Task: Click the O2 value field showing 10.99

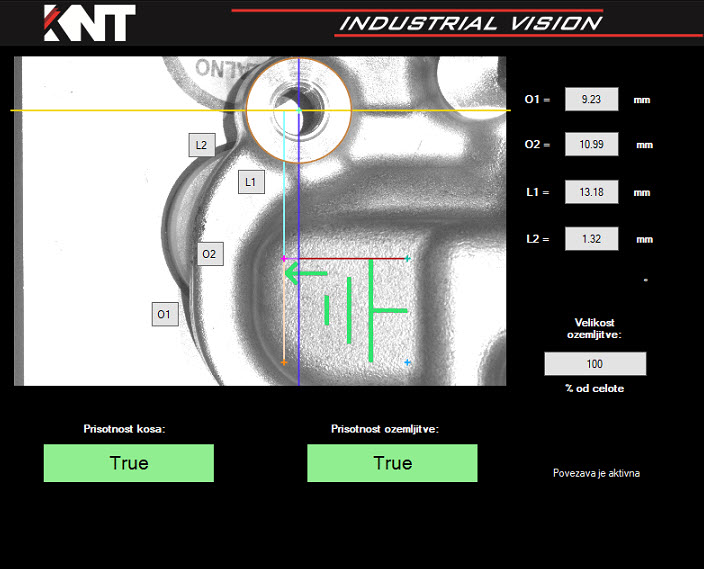Action: pyautogui.click(x=591, y=145)
